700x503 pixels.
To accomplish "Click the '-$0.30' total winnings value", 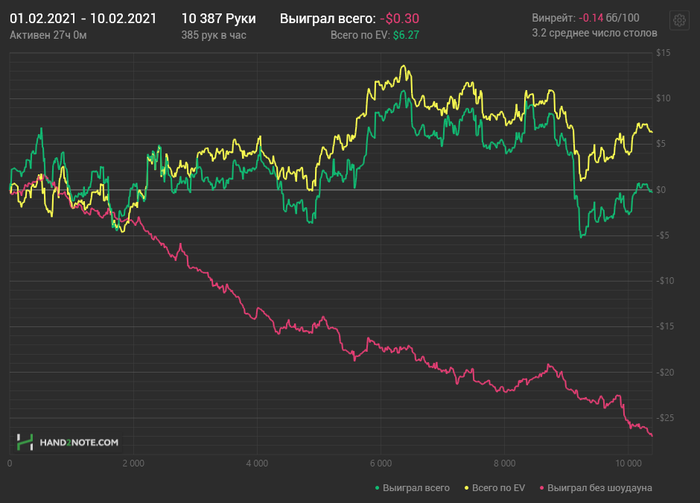I will [x=400, y=18].
